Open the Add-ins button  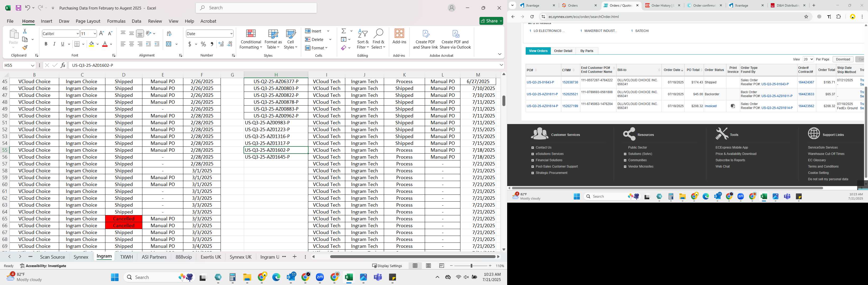[x=399, y=36]
